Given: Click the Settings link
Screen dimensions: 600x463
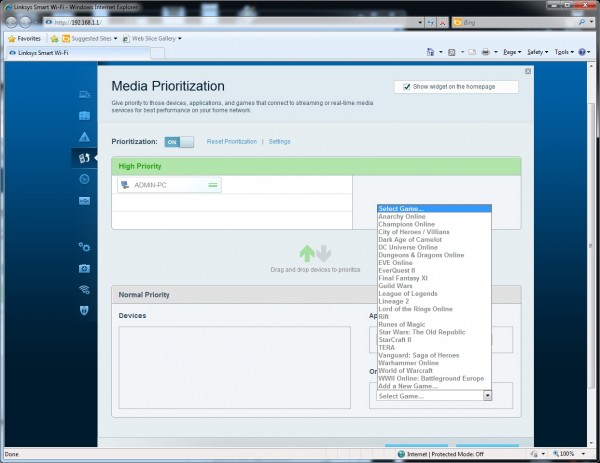Looking at the screenshot, I should click(x=279, y=142).
